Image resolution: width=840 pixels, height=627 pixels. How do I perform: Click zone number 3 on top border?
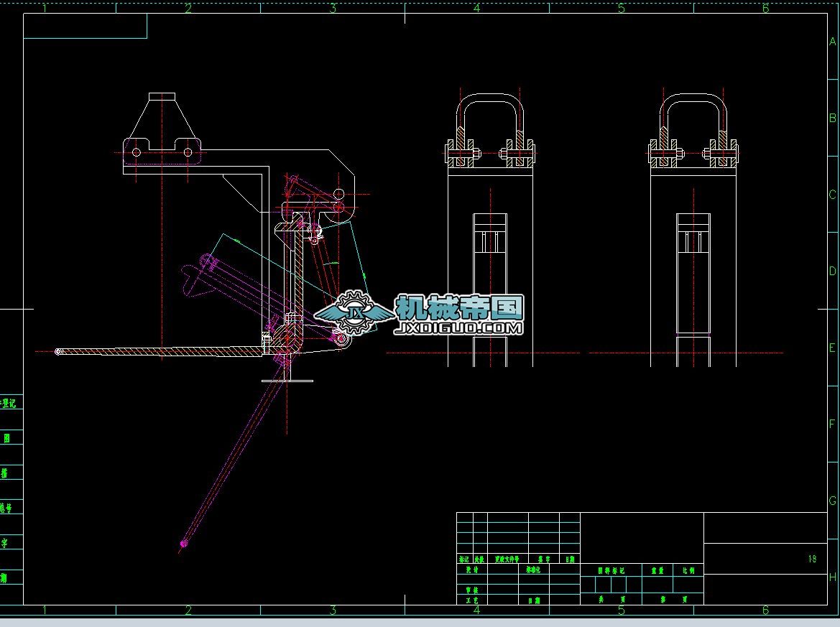[x=333, y=8]
